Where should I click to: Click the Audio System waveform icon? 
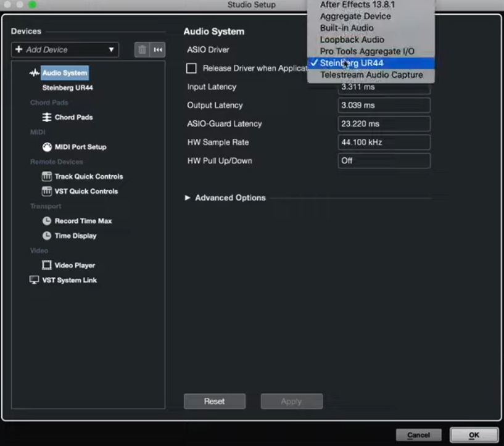(x=34, y=73)
